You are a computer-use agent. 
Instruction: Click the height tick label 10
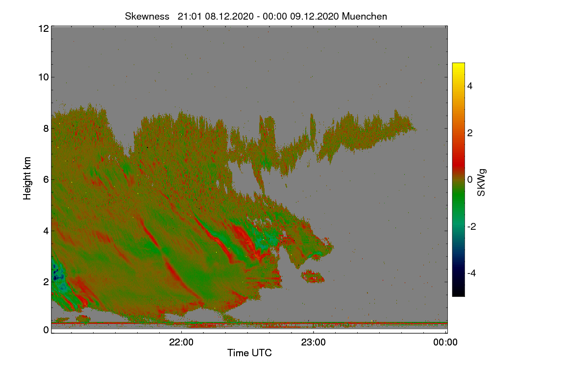43,77
